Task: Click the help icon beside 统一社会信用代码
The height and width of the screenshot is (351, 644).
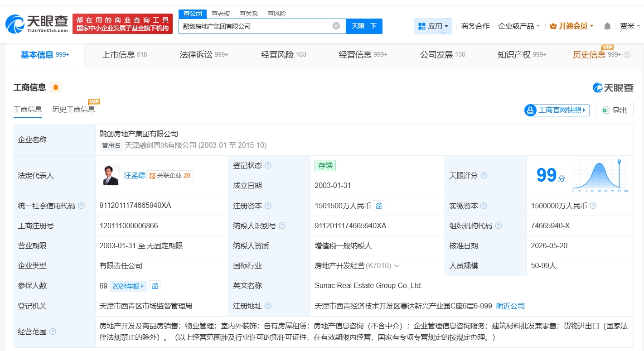Action: coord(81,206)
